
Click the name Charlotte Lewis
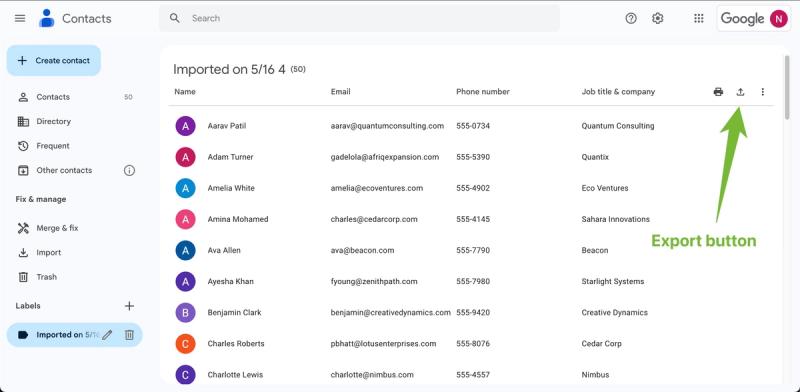235,375
